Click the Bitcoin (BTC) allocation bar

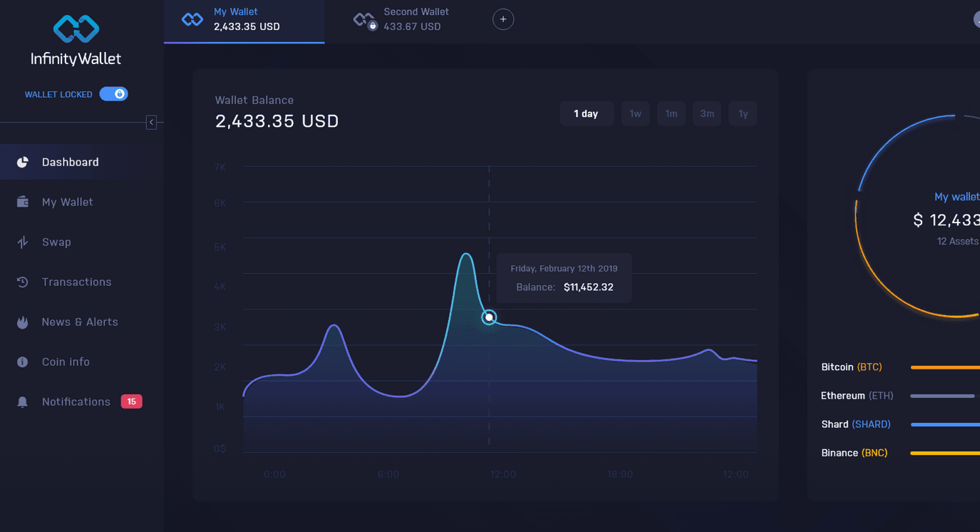(944, 367)
